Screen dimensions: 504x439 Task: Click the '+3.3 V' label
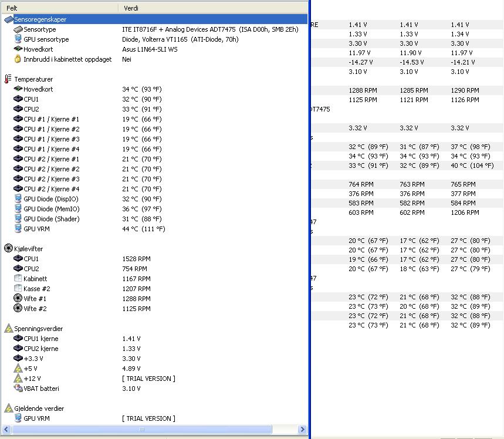(x=33, y=359)
